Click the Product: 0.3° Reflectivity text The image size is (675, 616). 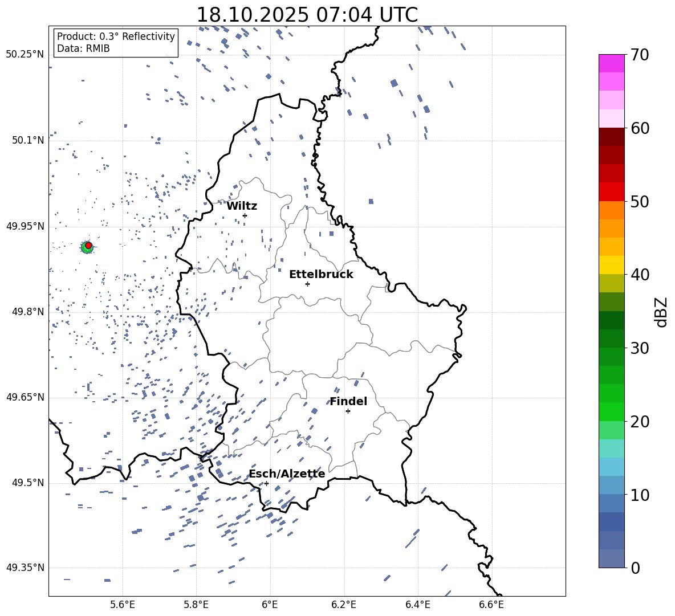(x=116, y=36)
